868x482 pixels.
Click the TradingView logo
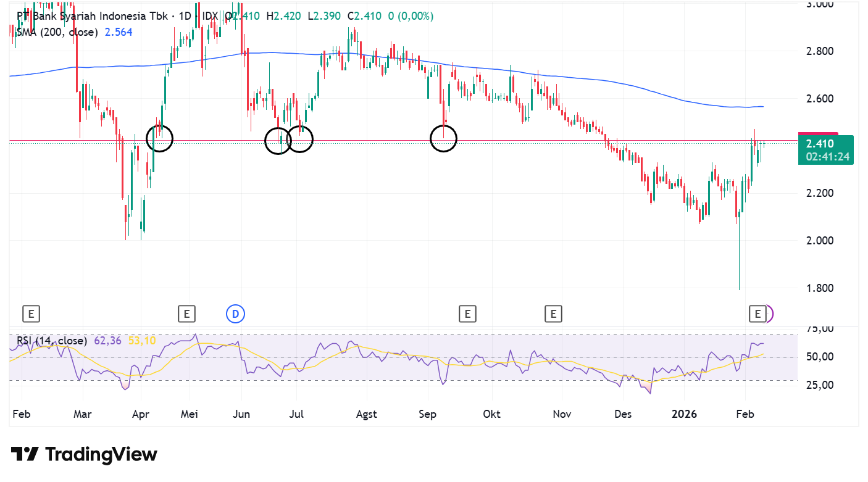[x=85, y=455]
